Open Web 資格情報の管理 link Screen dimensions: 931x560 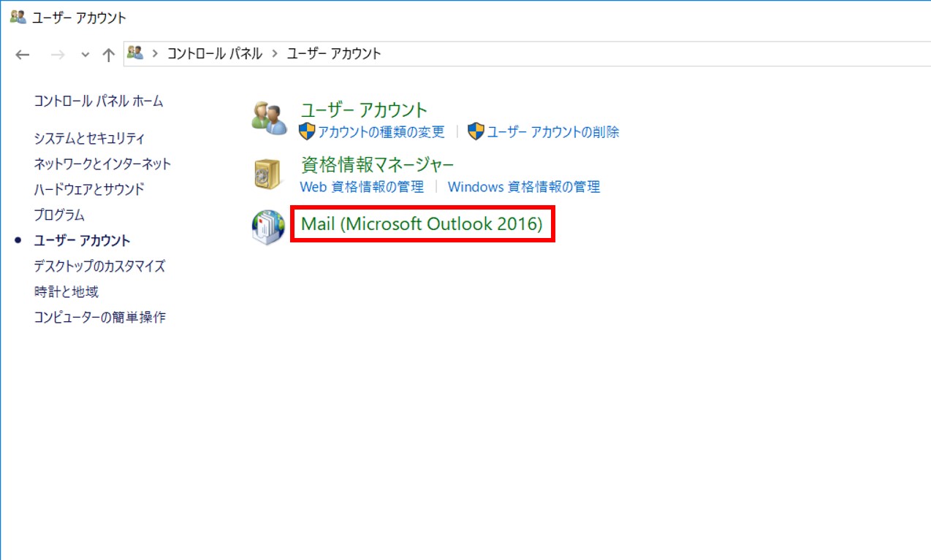pyautogui.click(x=362, y=187)
